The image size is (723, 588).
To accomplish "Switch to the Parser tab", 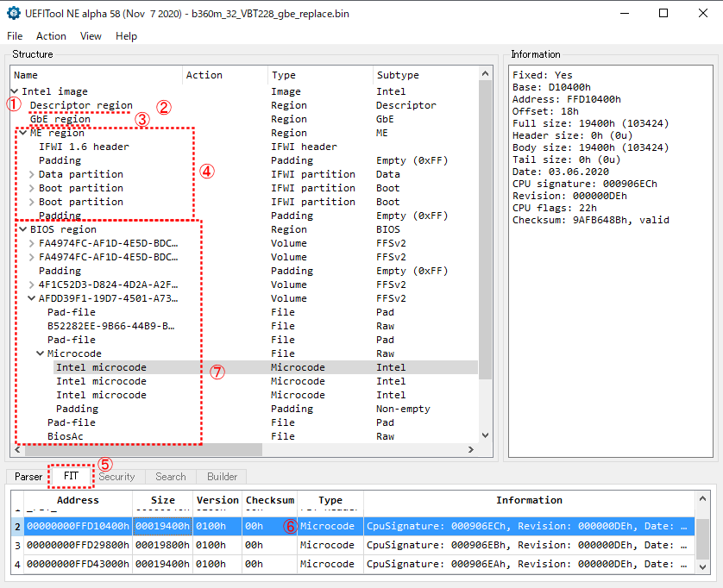I will pyautogui.click(x=28, y=477).
